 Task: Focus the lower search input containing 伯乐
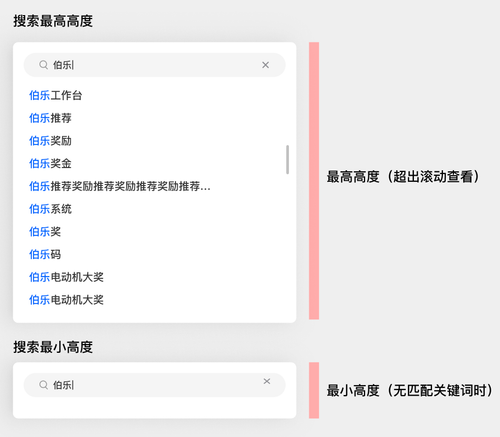(154, 385)
